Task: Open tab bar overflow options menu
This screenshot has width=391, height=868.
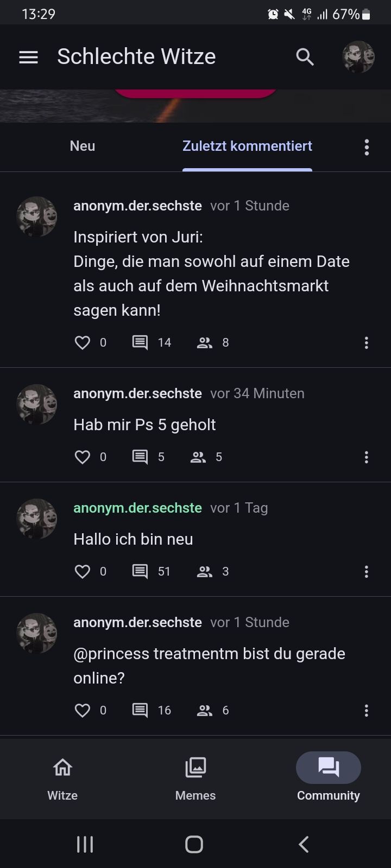Action: click(x=367, y=147)
